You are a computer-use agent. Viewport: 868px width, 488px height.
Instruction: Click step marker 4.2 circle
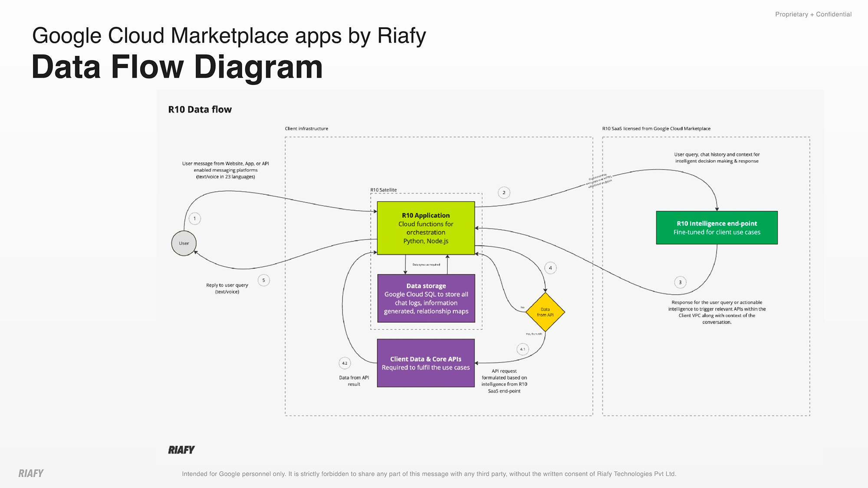(345, 363)
